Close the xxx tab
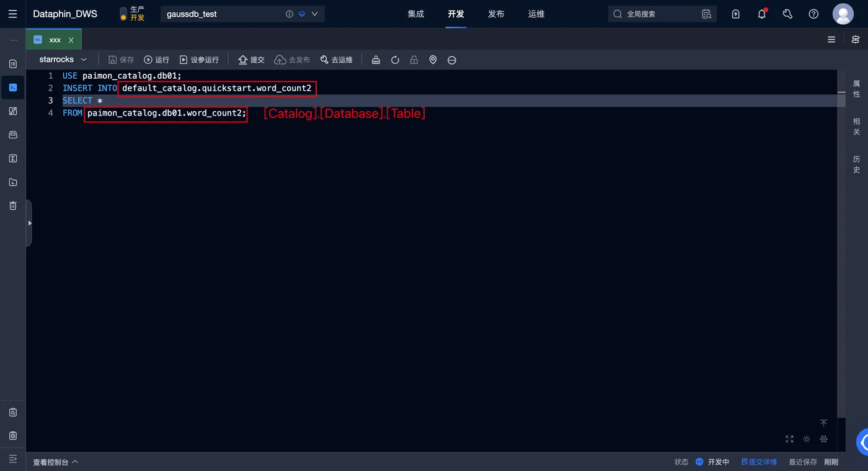 [x=71, y=40]
